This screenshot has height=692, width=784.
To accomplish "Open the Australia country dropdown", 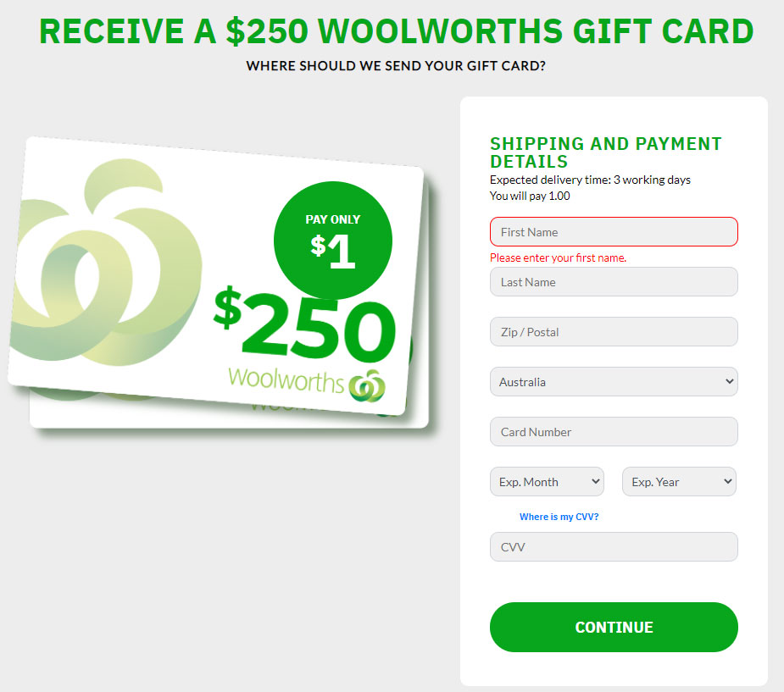I will [614, 382].
